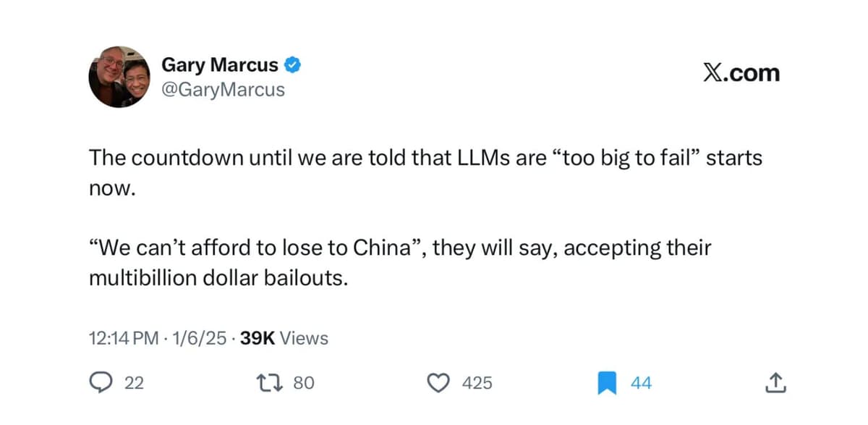
Task: Open the 39K Views analytics
Action: click(284, 338)
